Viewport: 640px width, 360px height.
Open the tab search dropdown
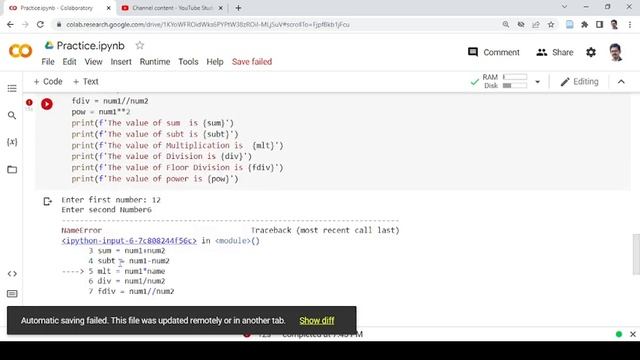click(x=564, y=7)
